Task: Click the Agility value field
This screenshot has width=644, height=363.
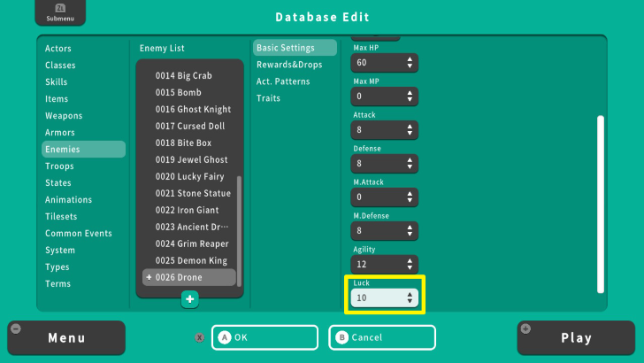Action: click(384, 265)
